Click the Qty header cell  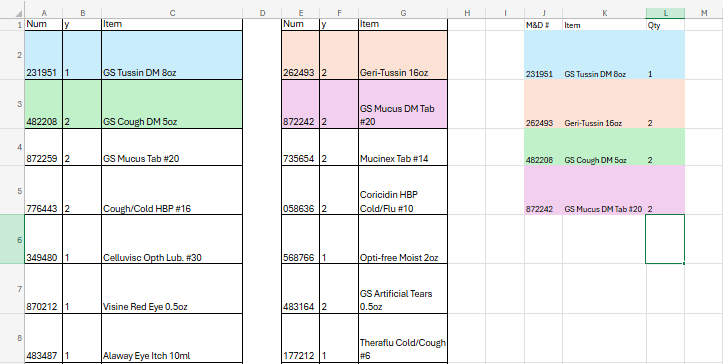click(x=665, y=25)
